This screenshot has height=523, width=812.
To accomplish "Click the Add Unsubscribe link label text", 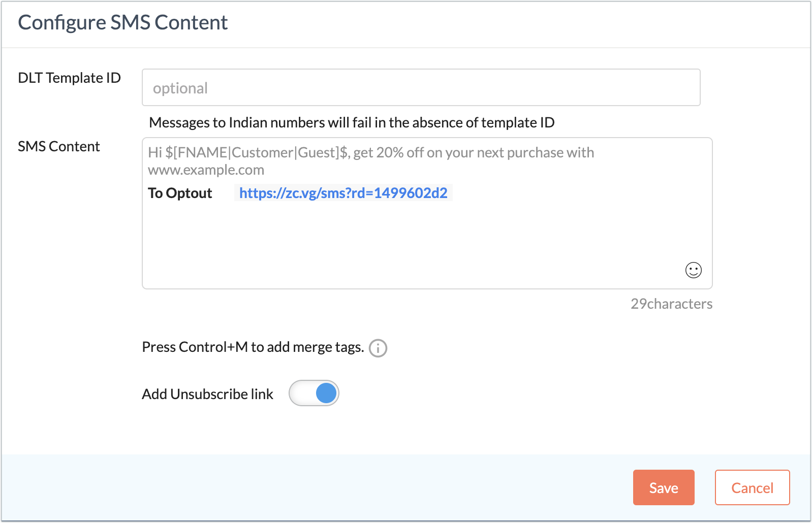I will (207, 394).
